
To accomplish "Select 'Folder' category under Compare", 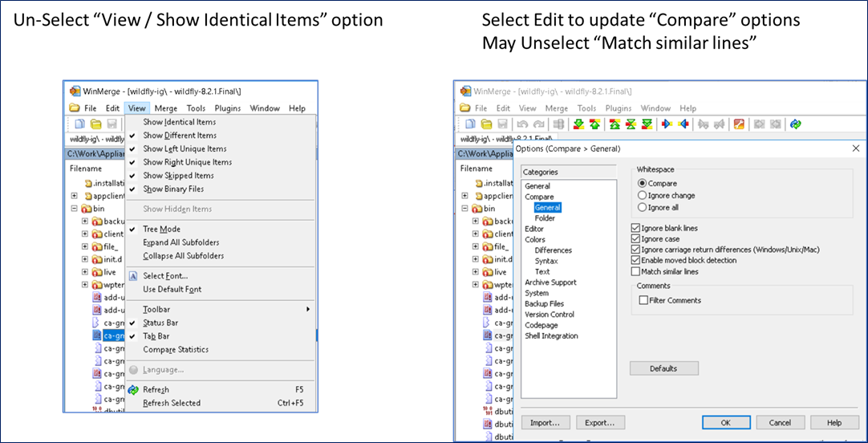I will click(x=545, y=218).
